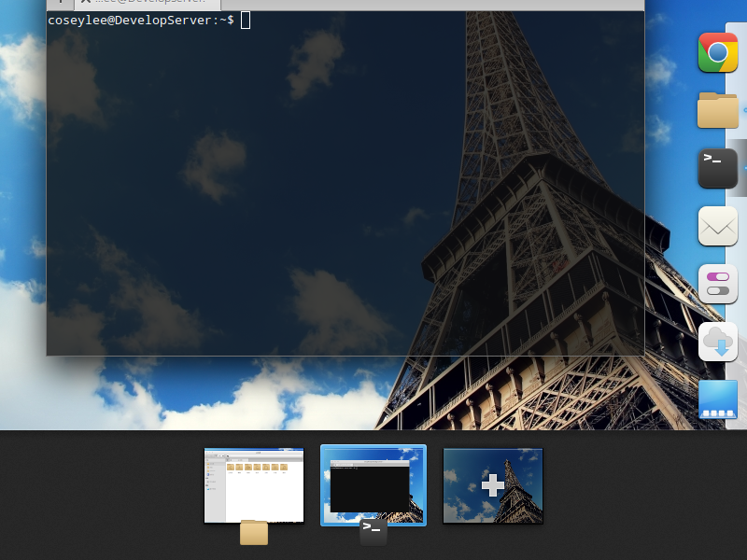Click folder badge under file manager workspace
Screen dimensions: 747x560
click(x=254, y=532)
